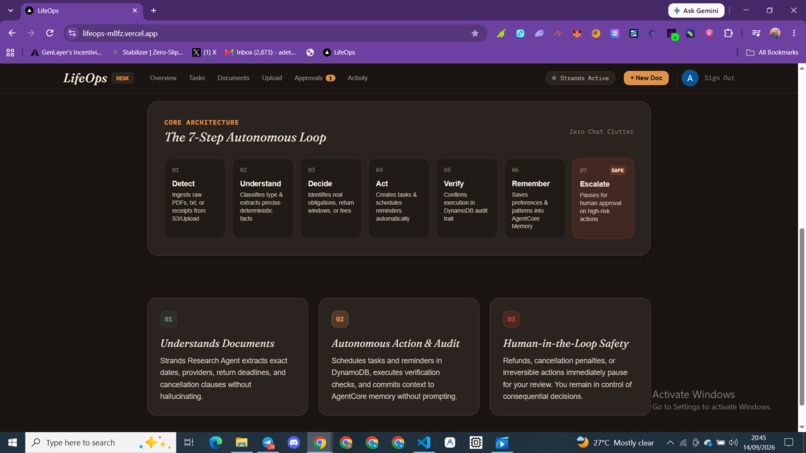View the Activity page
The height and width of the screenshot is (453, 806).
coord(358,78)
